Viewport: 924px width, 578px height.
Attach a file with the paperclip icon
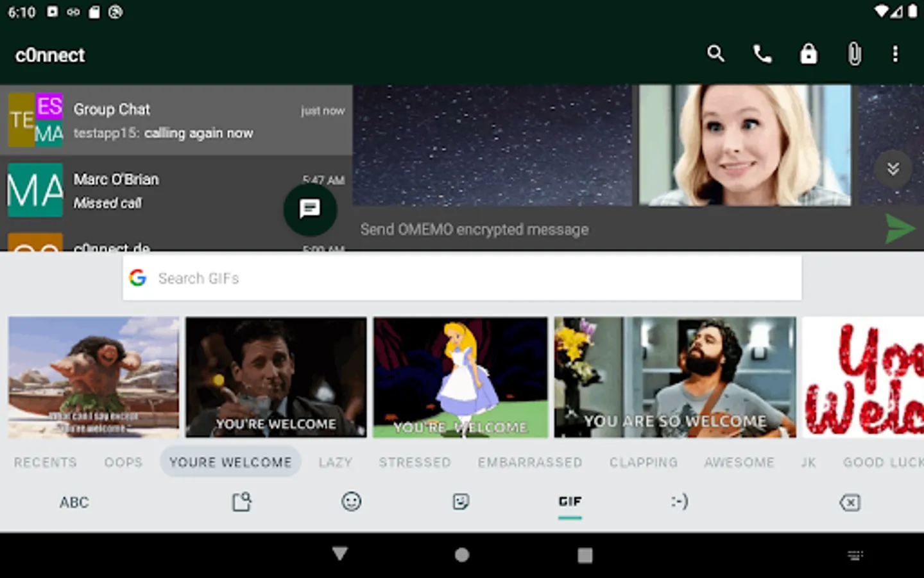click(x=855, y=54)
